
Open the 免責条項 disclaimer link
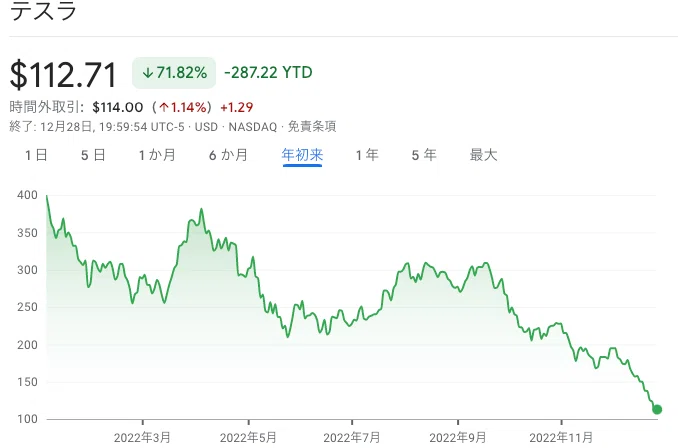pyautogui.click(x=312, y=127)
